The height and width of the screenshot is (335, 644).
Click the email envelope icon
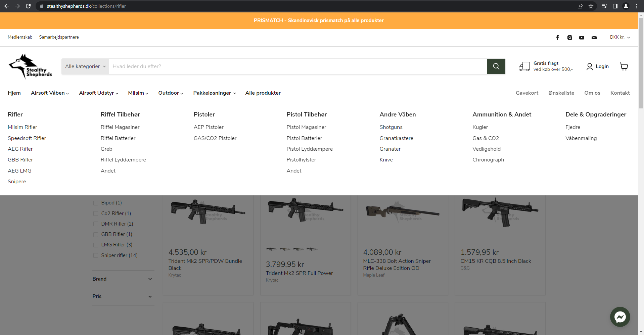594,38
